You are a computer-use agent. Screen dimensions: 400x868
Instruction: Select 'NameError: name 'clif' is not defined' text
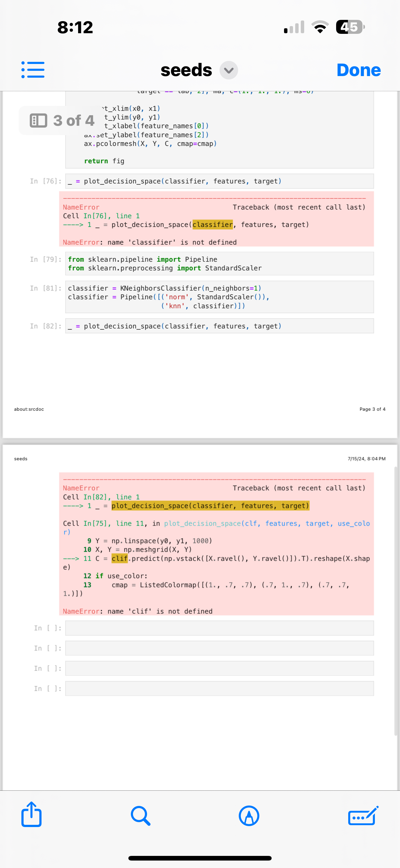click(137, 611)
